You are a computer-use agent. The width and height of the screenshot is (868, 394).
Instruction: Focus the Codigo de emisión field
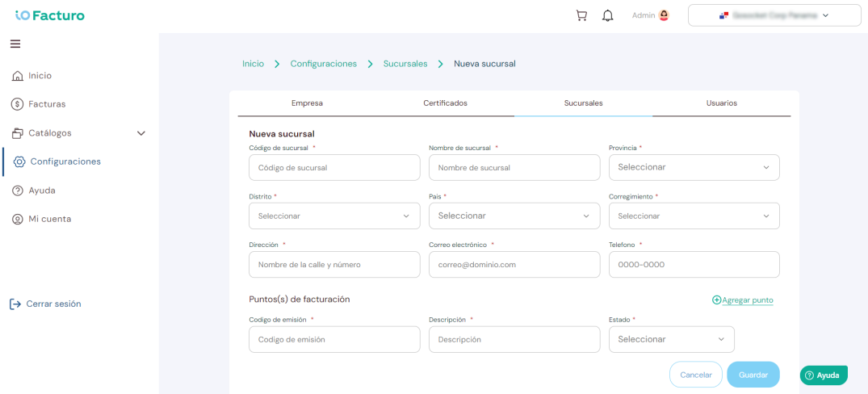(334, 339)
